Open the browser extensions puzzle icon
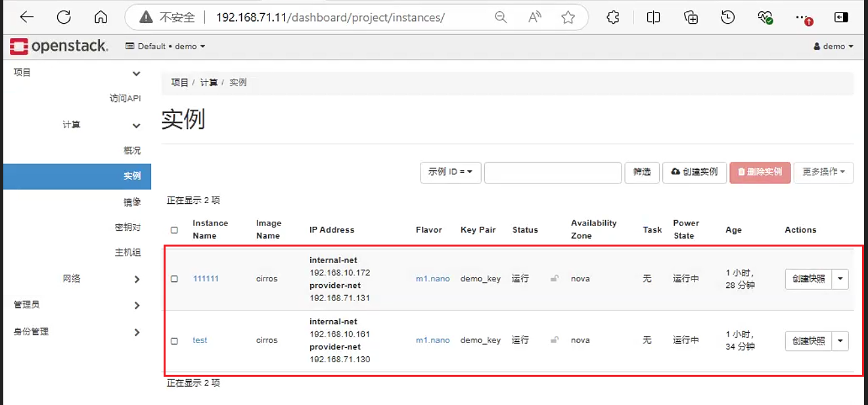Viewport: 868px width, 405px height. [x=613, y=18]
